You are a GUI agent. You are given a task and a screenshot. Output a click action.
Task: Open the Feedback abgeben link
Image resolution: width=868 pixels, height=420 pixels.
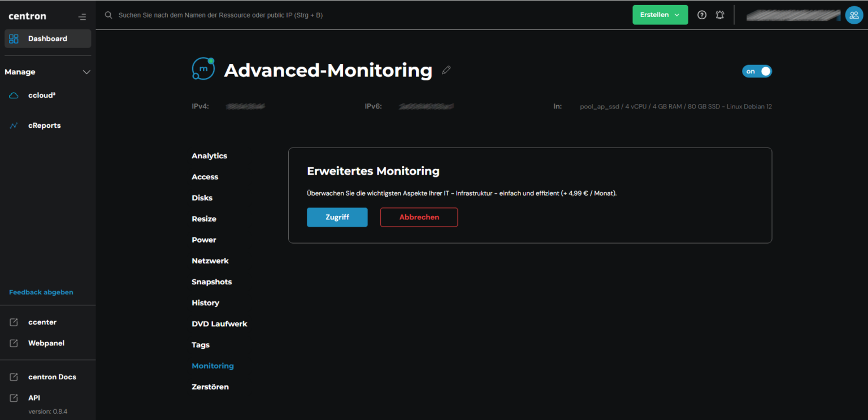coord(41,292)
